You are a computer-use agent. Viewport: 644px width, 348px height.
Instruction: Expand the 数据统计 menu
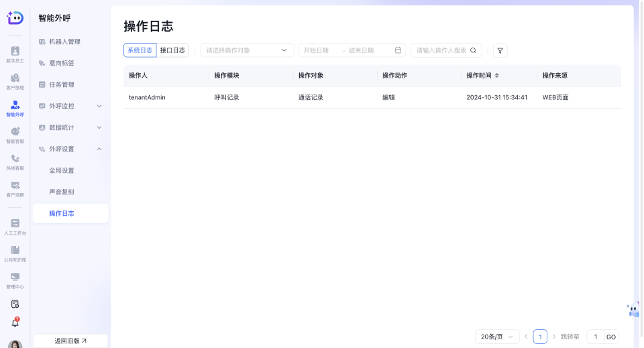pyautogui.click(x=70, y=127)
